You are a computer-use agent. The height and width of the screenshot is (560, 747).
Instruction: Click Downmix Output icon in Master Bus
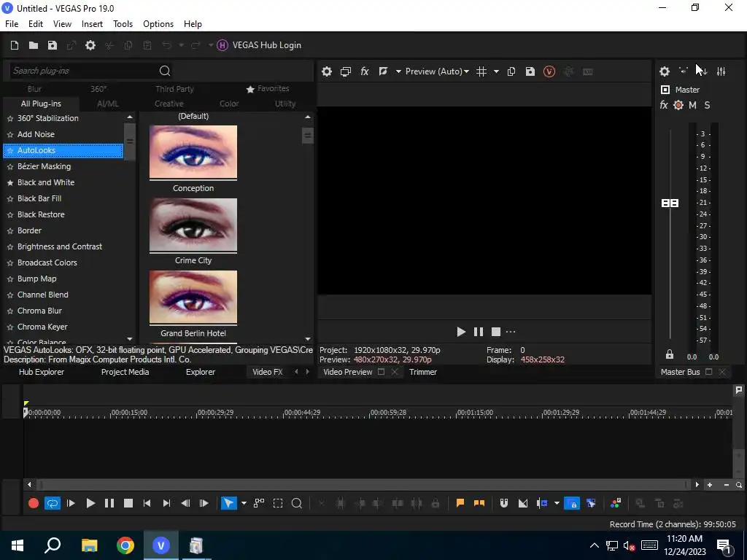pos(684,71)
